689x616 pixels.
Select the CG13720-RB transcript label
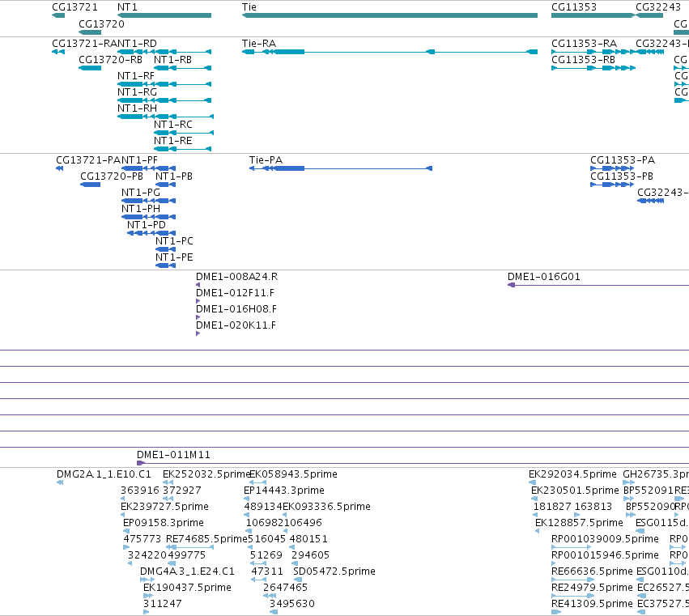pos(110,60)
